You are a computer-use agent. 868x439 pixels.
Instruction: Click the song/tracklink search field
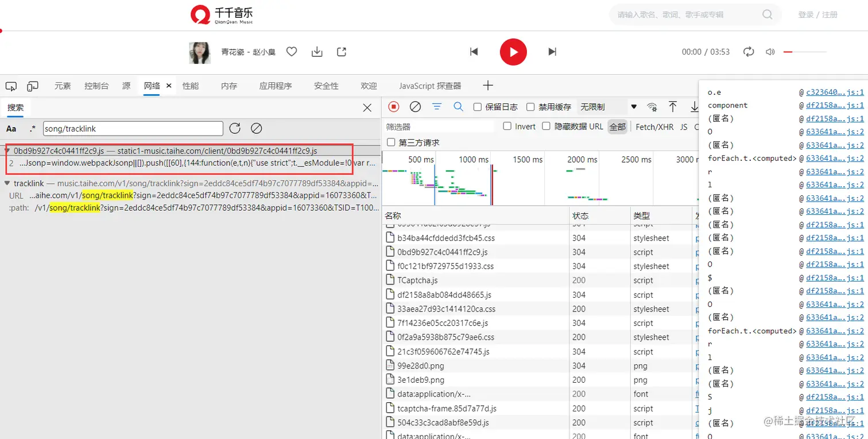point(133,129)
